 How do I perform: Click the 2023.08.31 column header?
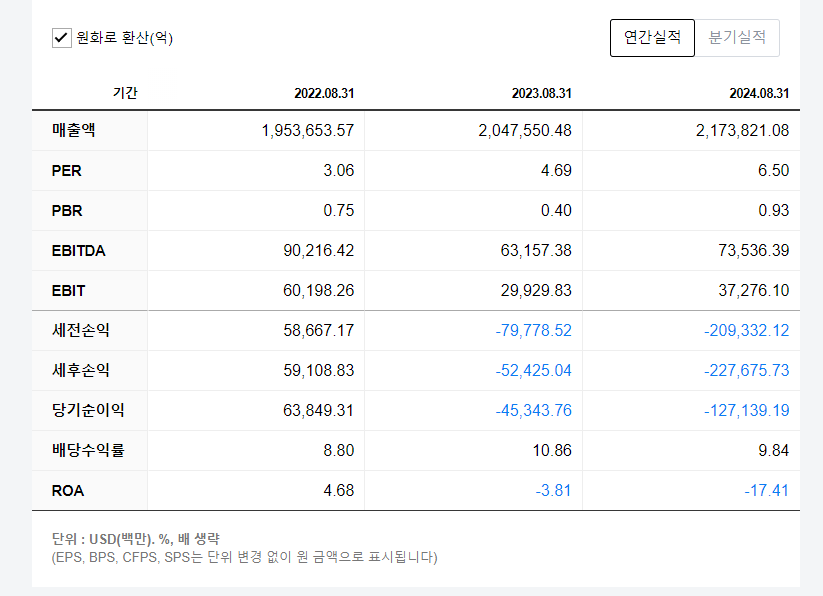(542, 93)
